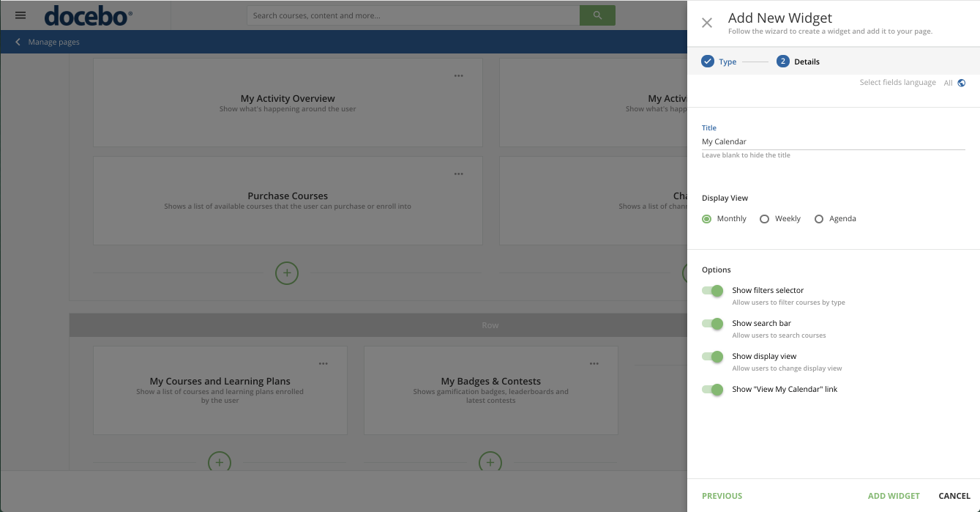Click the Options section heading
Image resolution: width=980 pixels, height=512 pixels.
(x=717, y=270)
